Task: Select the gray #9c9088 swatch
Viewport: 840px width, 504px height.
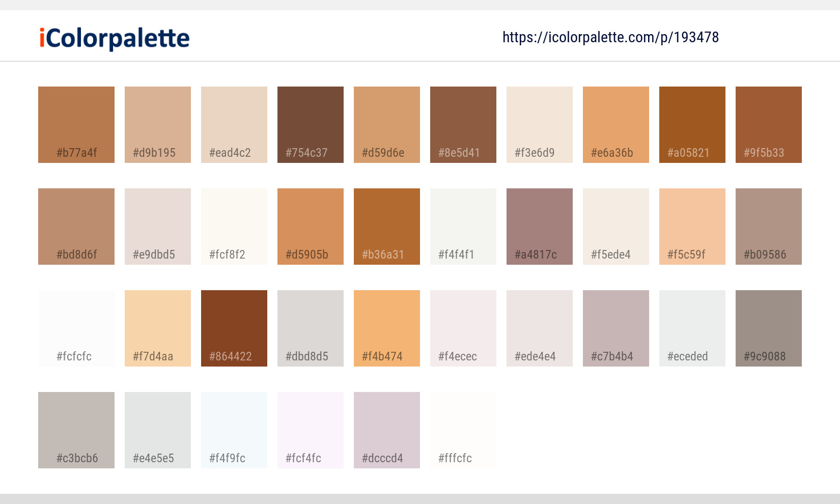Action: 768,328
